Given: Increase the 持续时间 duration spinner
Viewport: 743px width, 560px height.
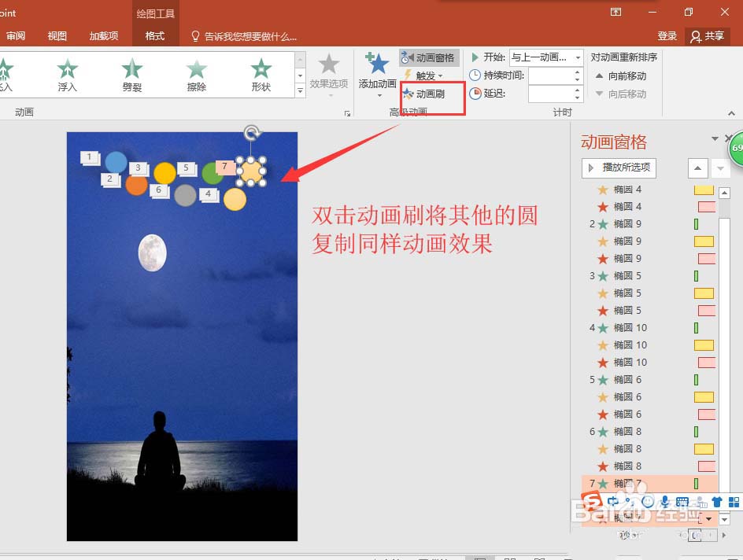Looking at the screenshot, I should pos(577,72).
